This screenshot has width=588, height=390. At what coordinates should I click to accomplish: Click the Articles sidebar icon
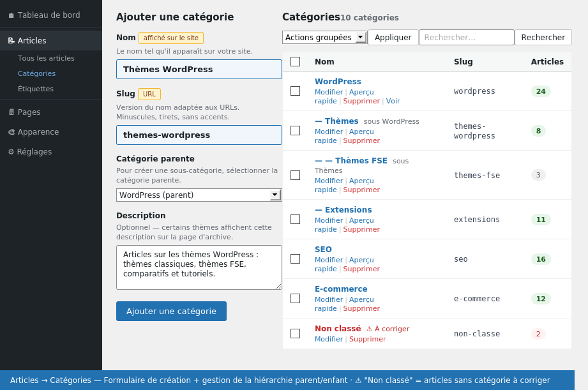[11, 40]
